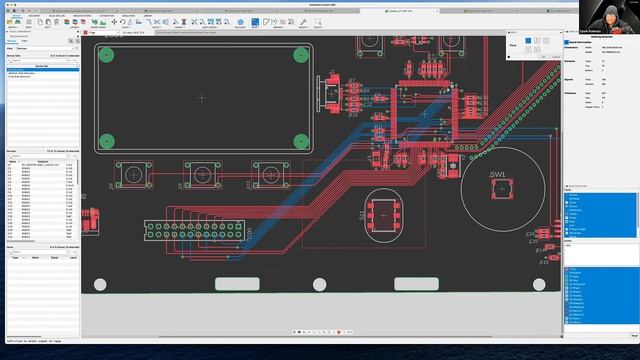Click the copy/paste icon in the Edit group
This screenshot has width=640, height=360.
pos(48,22)
